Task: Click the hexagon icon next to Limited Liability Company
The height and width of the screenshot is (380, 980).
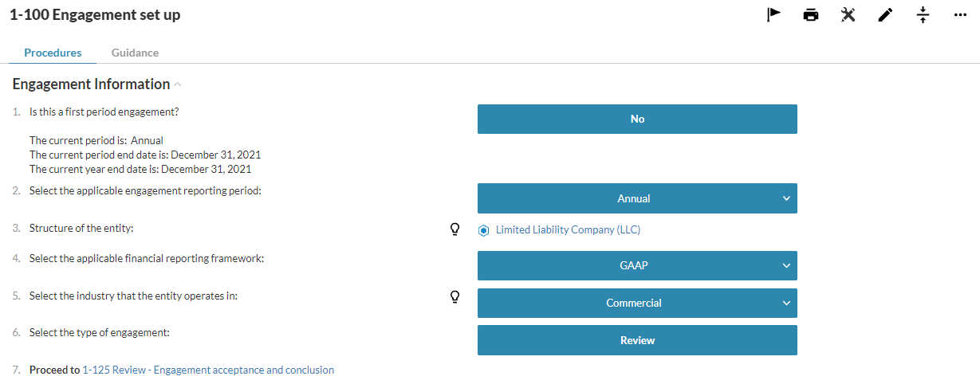Action: click(x=483, y=230)
